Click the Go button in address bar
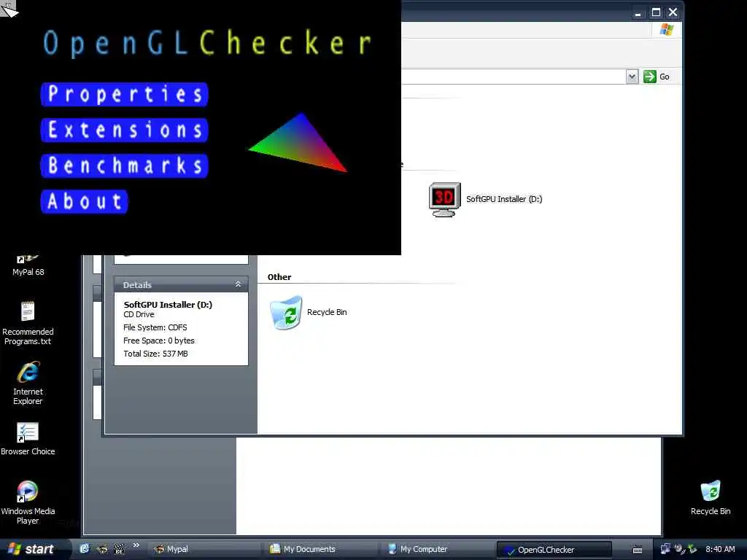747x560 pixels. click(657, 77)
